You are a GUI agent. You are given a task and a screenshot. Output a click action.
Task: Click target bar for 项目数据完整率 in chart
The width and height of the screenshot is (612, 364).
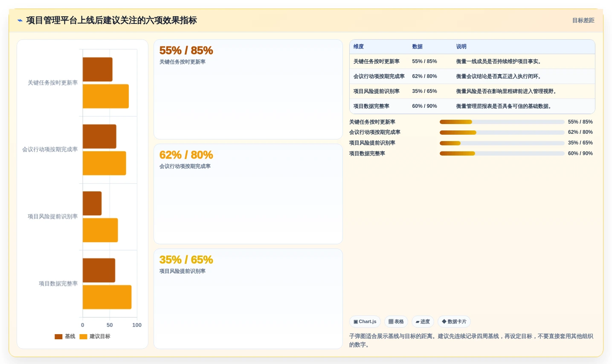coord(107,297)
